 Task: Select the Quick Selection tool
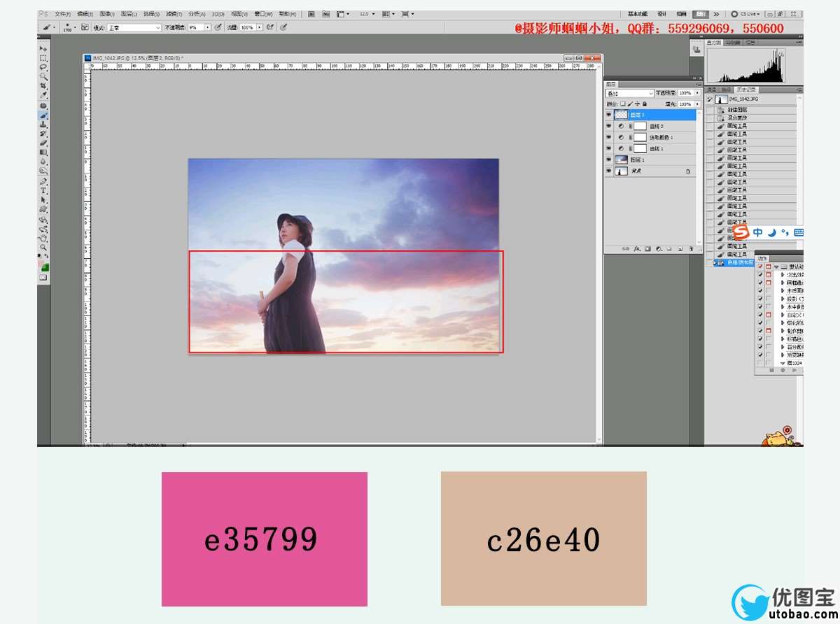(x=43, y=76)
